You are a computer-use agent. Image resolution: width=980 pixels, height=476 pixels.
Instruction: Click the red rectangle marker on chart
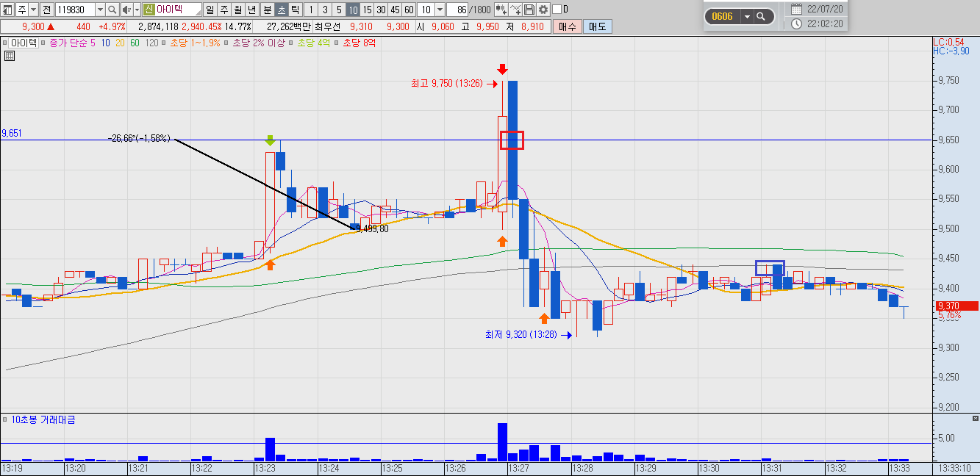[x=512, y=140]
